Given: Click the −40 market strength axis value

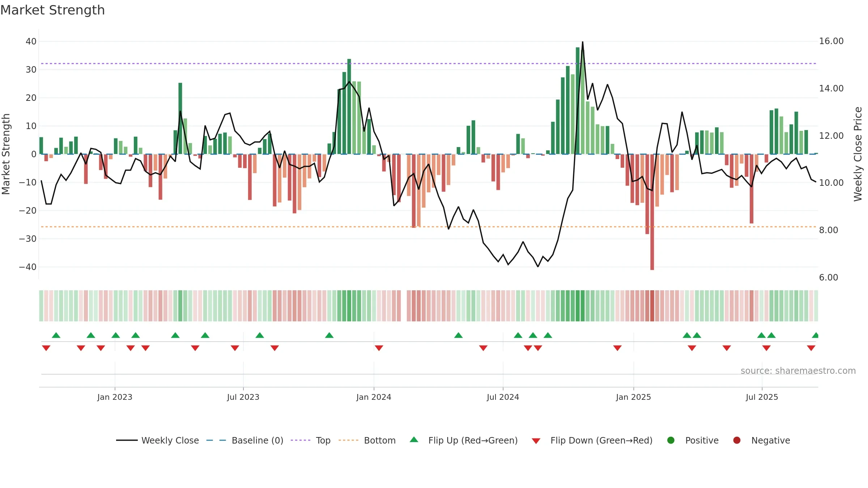Looking at the screenshot, I should click(x=28, y=267).
